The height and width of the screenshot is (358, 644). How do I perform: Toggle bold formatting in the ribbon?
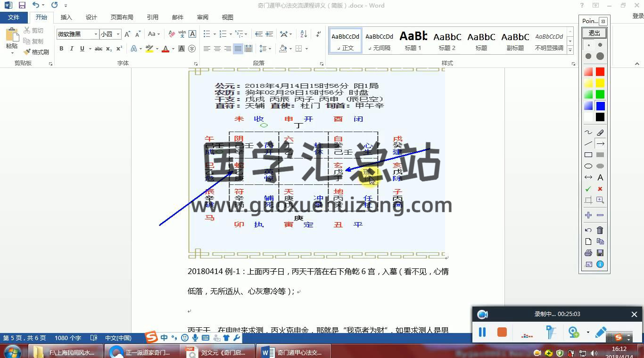coord(61,49)
